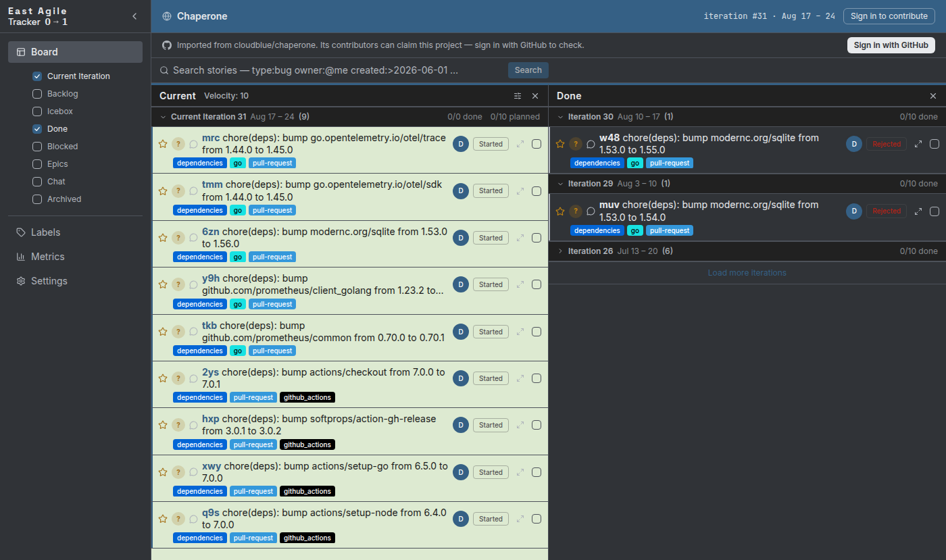
Task: Enable the Icebox panel checkbox
Action: click(37, 111)
